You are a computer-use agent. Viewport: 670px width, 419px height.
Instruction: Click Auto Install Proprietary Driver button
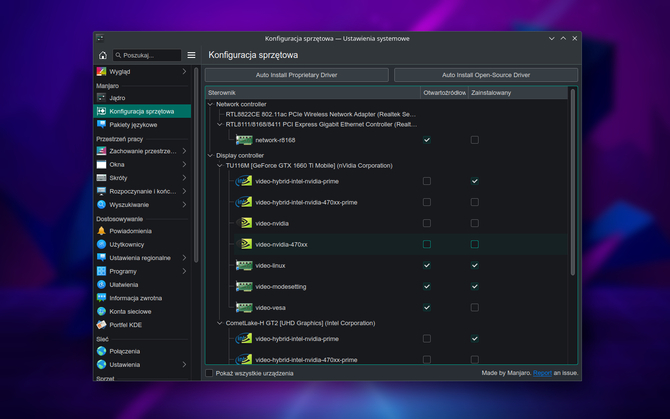coord(297,75)
